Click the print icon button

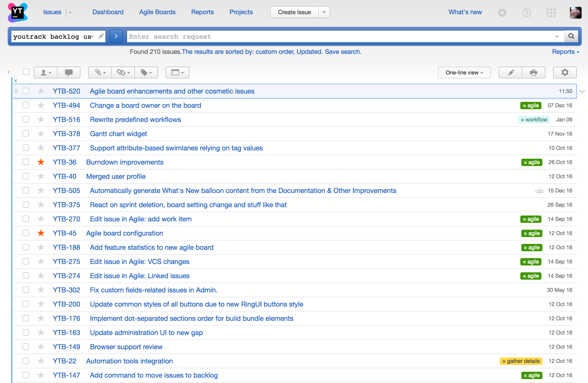pos(533,72)
